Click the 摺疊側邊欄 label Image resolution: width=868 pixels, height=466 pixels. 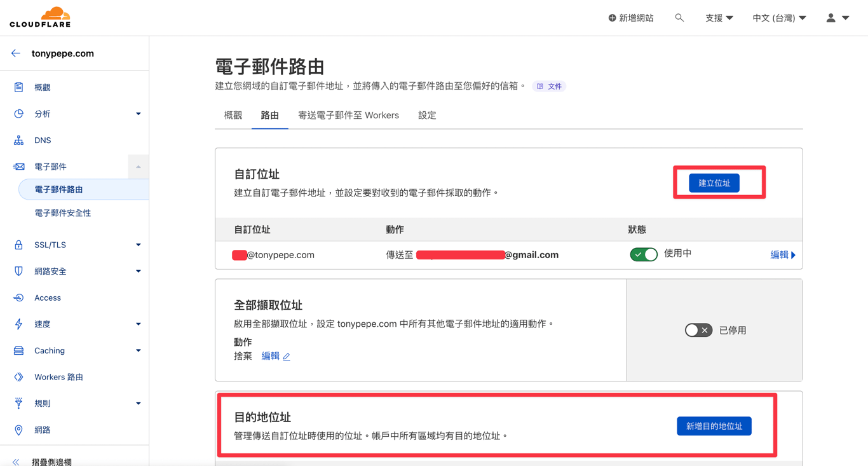(x=51, y=462)
